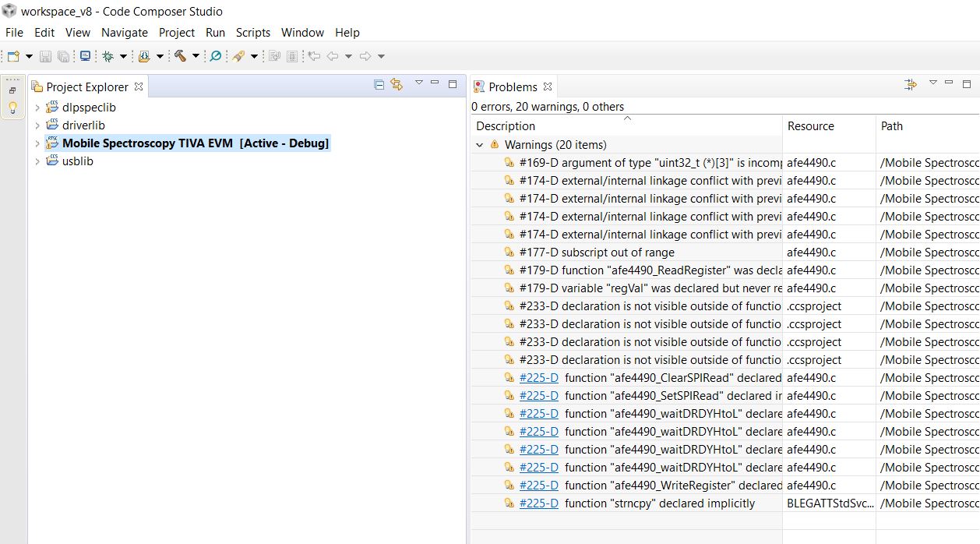Screen dimensions: 980x544
Task: Click #225-D link for afe4490_ClearSPIRead
Action: click(539, 378)
